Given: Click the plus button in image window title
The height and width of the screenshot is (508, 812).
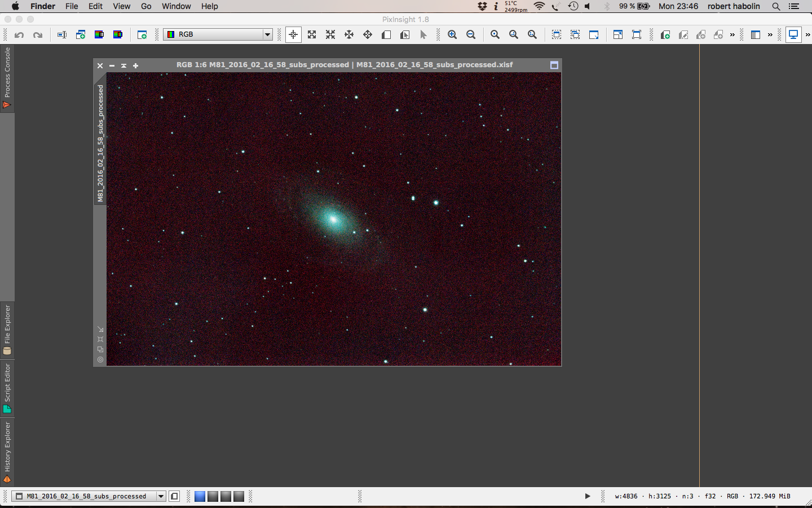Looking at the screenshot, I should click(135, 65).
